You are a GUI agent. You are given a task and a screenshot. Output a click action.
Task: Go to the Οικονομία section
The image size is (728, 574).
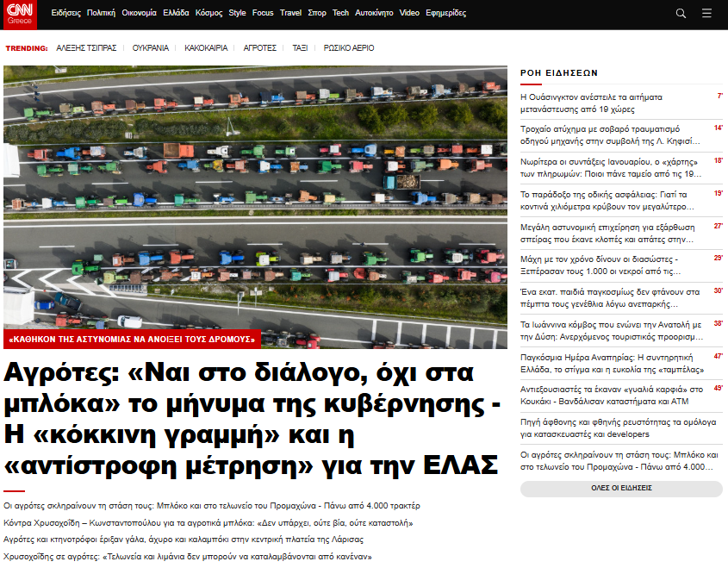[x=140, y=14]
